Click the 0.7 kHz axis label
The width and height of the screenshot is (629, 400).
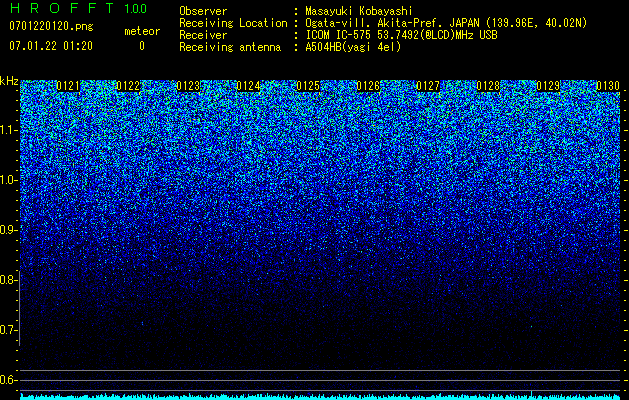tap(8, 330)
